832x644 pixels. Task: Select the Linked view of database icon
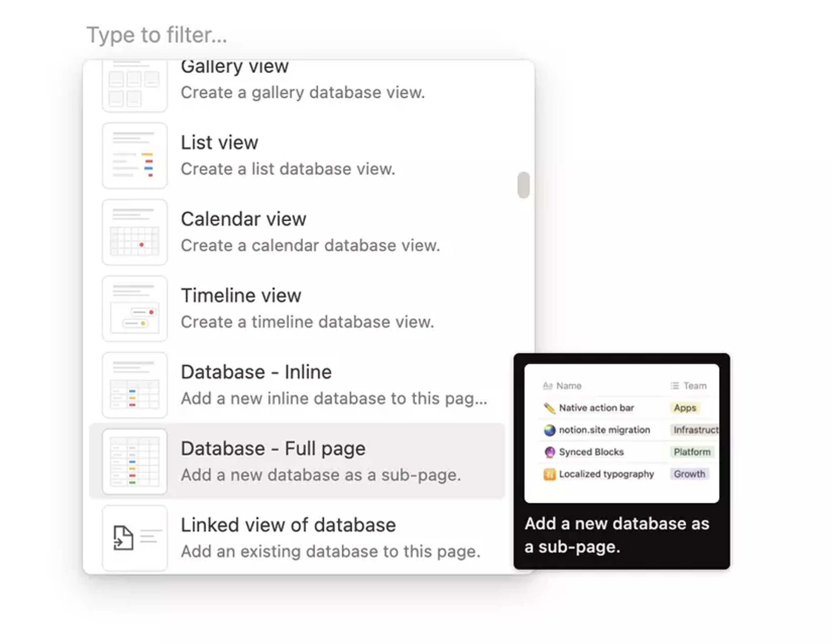pyautogui.click(x=134, y=537)
